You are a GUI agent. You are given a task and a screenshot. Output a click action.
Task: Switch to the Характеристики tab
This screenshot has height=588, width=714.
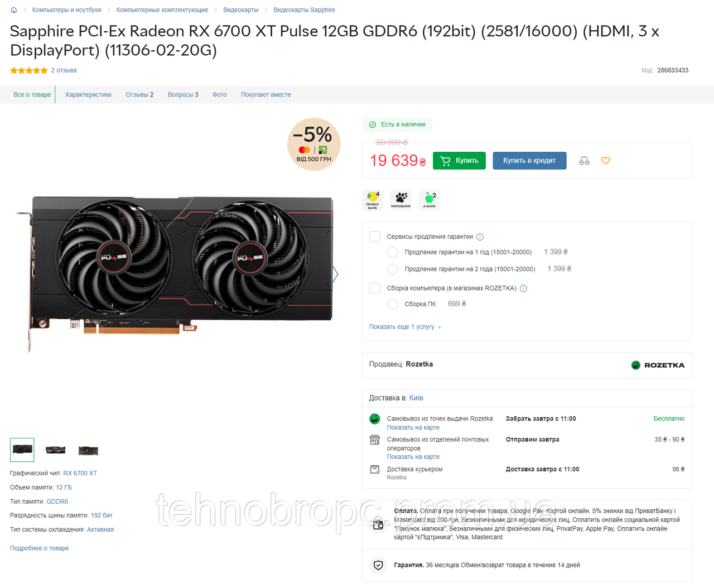(88, 95)
